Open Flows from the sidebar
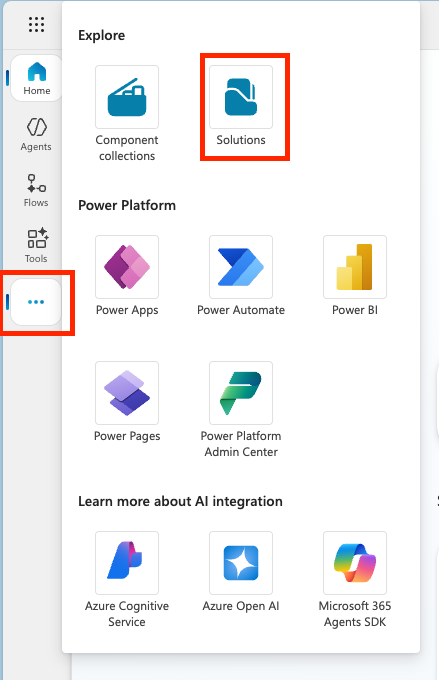 tap(36, 190)
